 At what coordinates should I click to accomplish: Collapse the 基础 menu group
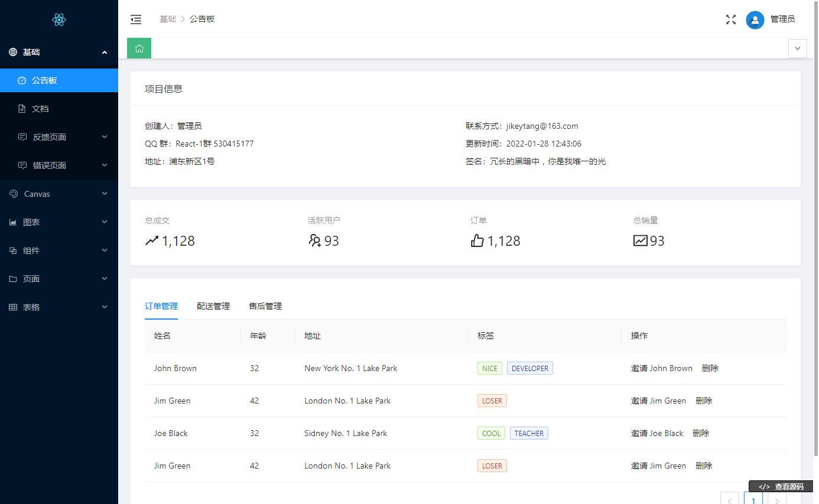(x=105, y=52)
